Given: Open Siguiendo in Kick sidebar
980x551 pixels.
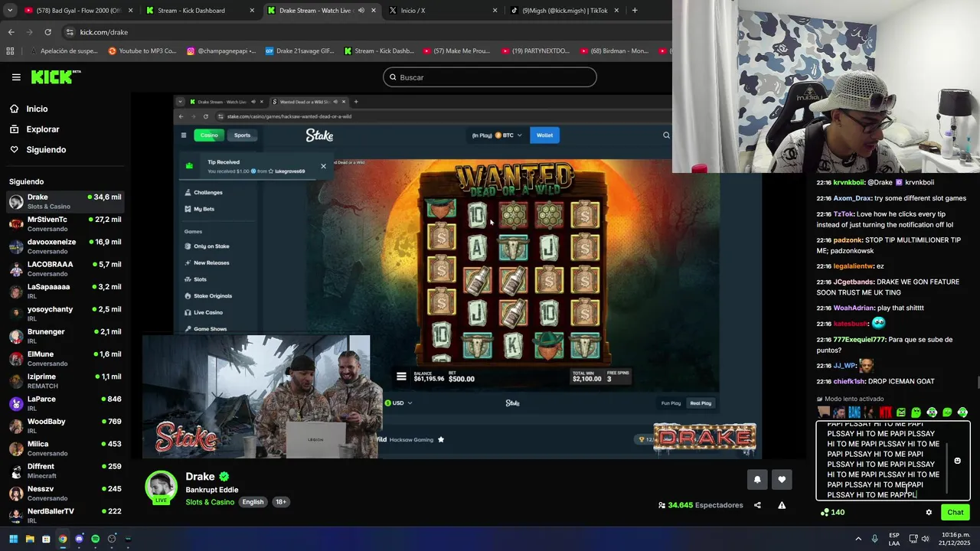Looking at the screenshot, I should tap(46, 150).
